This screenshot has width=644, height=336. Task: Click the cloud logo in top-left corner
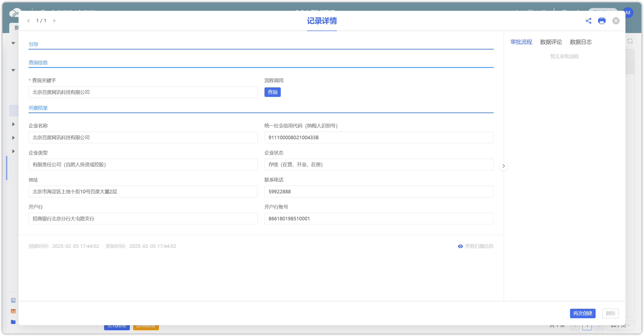[x=15, y=13]
